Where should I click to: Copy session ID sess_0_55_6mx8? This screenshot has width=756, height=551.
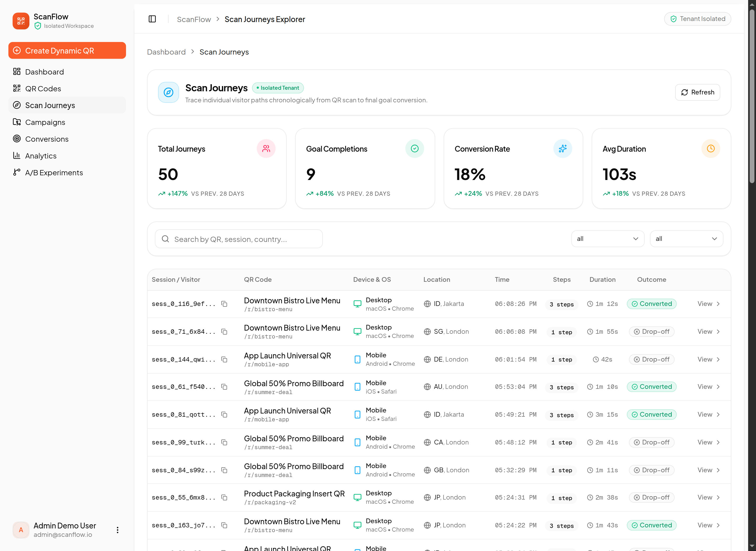point(224,498)
